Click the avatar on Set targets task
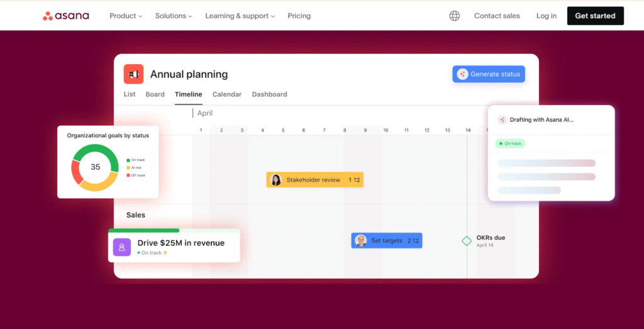The image size is (644, 329). [x=360, y=240]
